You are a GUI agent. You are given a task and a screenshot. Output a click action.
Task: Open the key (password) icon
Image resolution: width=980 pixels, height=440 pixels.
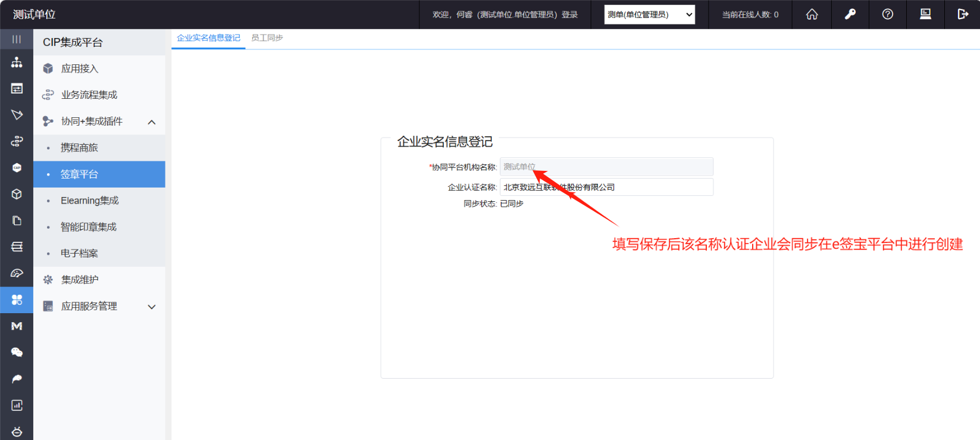[850, 14]
